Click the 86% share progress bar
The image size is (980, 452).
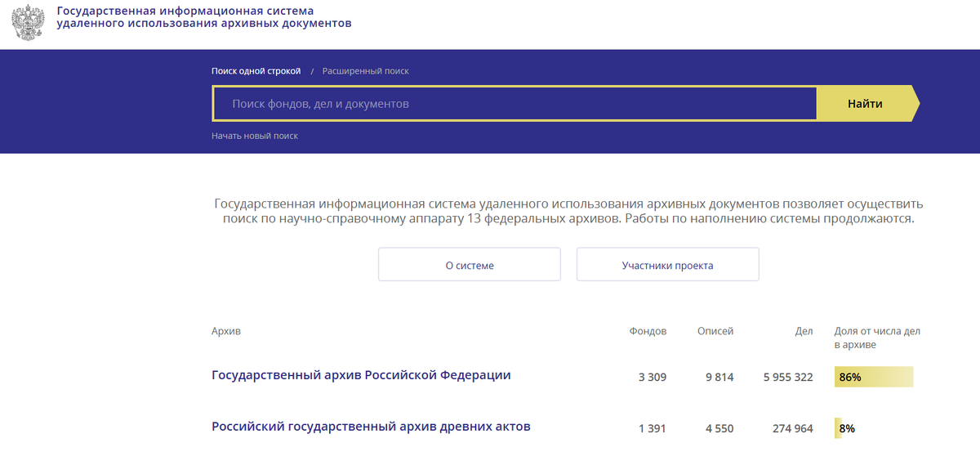[874, 377]
